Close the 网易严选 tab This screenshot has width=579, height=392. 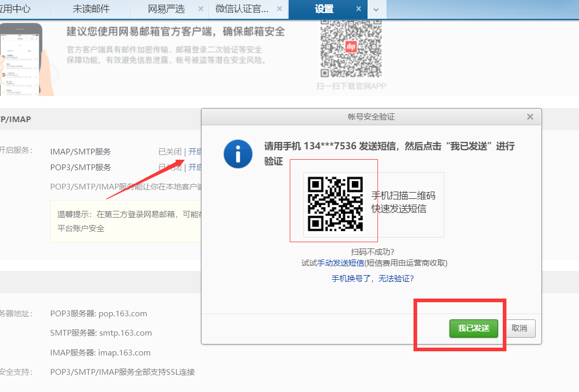coord(200,8)
